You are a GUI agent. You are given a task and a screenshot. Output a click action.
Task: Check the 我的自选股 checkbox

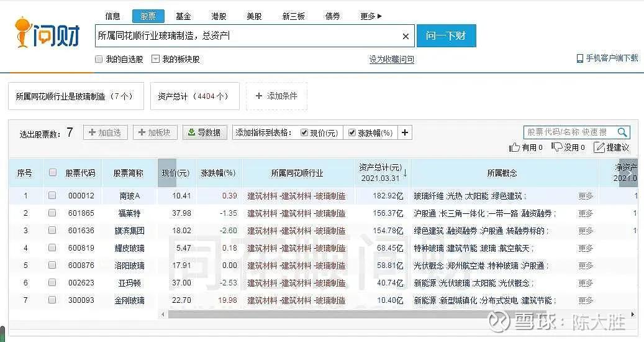click(99, 59)
